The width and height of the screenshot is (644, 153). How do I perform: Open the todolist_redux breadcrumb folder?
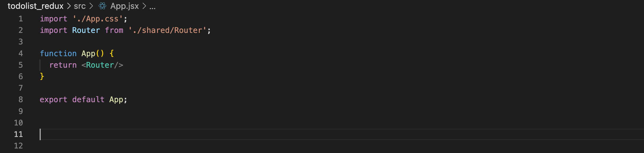pos(36,6)
